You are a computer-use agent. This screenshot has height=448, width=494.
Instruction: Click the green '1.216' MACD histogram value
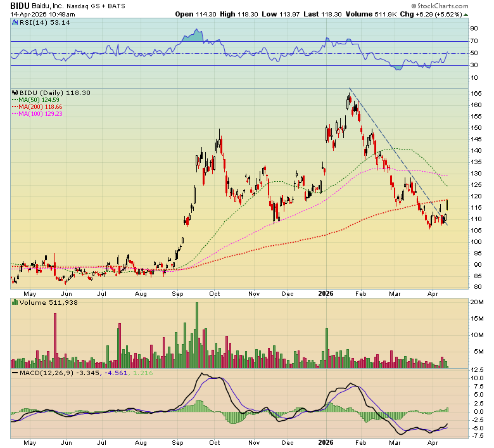pyautogui.click(x=142, y=373)
